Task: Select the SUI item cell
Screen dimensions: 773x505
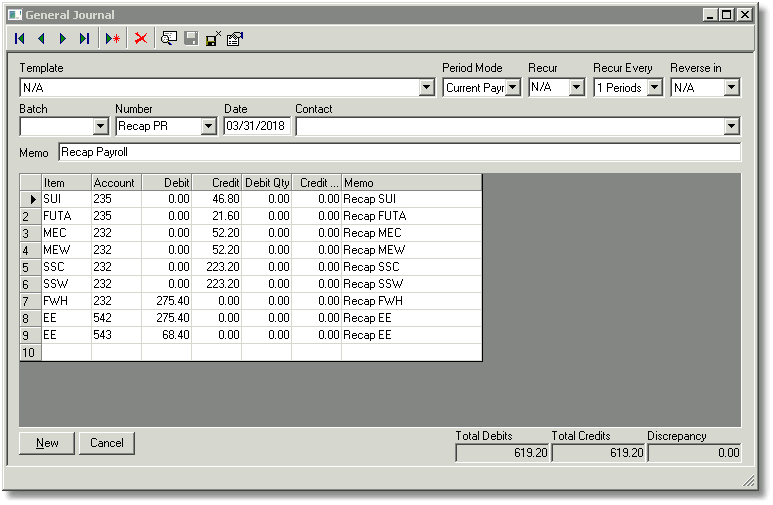Action: (67, 199)
